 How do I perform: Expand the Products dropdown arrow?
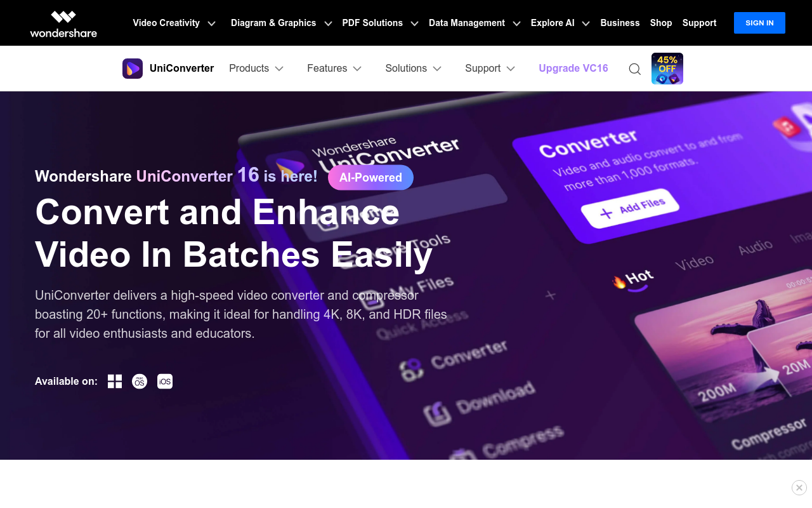point(279,69)
